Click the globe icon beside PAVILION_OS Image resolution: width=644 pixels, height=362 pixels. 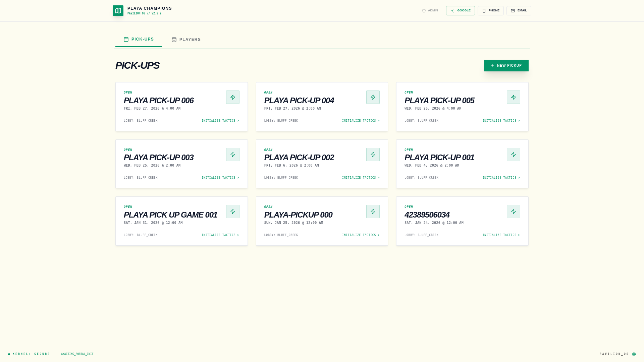(634, 354)
